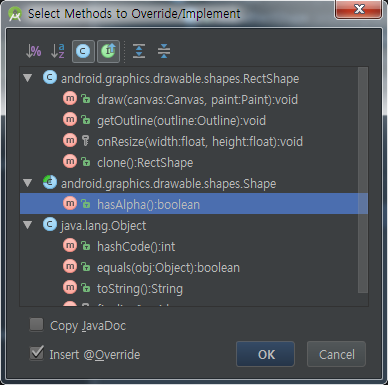Click public lock icon beside hasAlpha

tap(86, 204)
